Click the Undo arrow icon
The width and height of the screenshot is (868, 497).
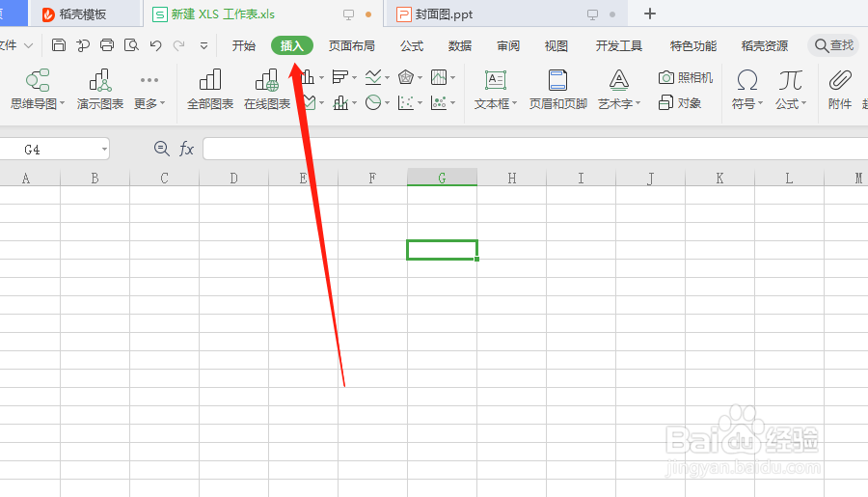coord(155,45)
